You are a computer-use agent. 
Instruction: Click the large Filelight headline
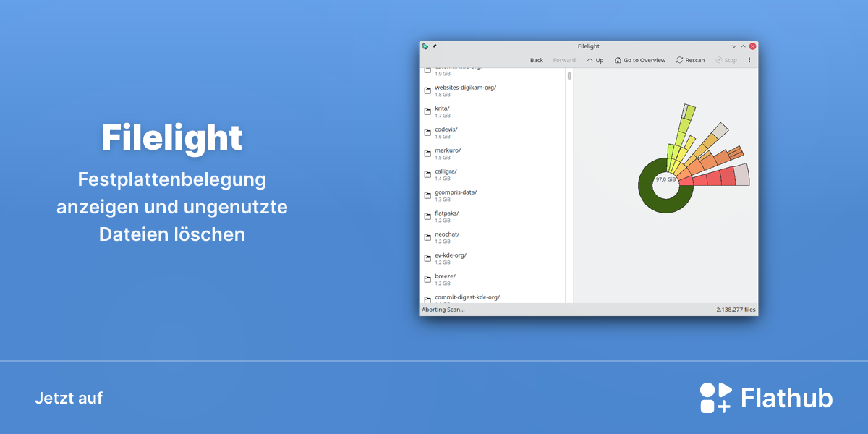click(172, 138)
